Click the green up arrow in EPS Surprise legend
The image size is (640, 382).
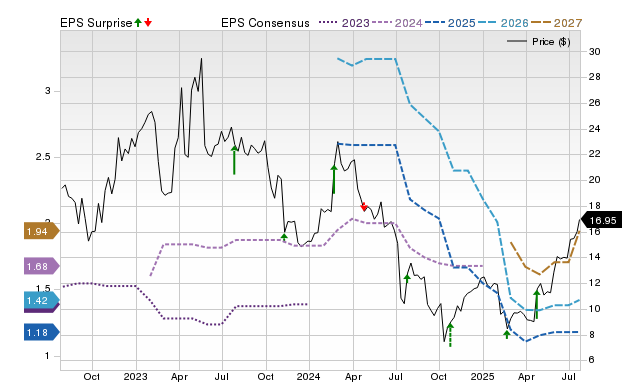point(138,23)
